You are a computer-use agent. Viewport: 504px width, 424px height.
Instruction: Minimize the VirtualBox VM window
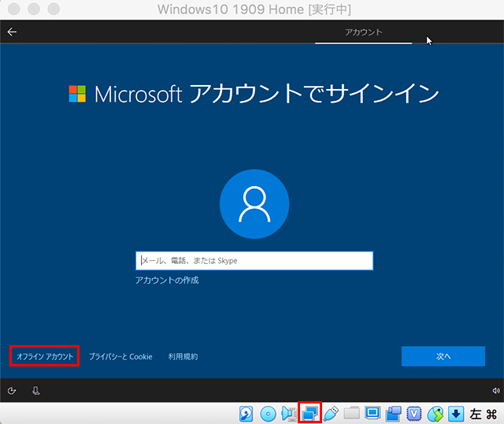pos(34,9)
